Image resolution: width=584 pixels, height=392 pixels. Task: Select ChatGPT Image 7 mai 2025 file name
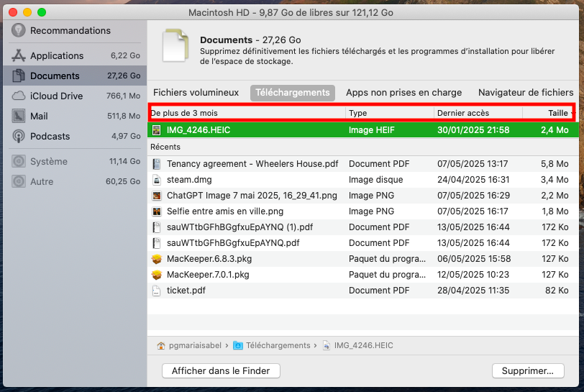[252, 196]
